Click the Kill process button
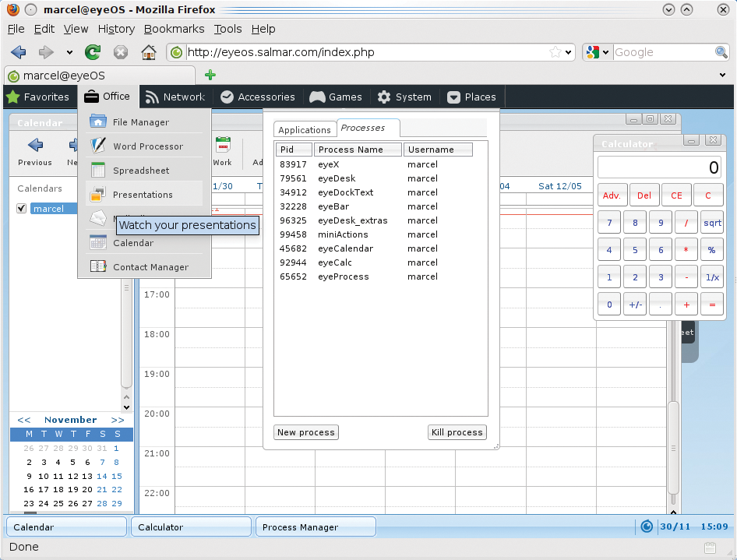737x560 pixels. [x=457, y=432]
